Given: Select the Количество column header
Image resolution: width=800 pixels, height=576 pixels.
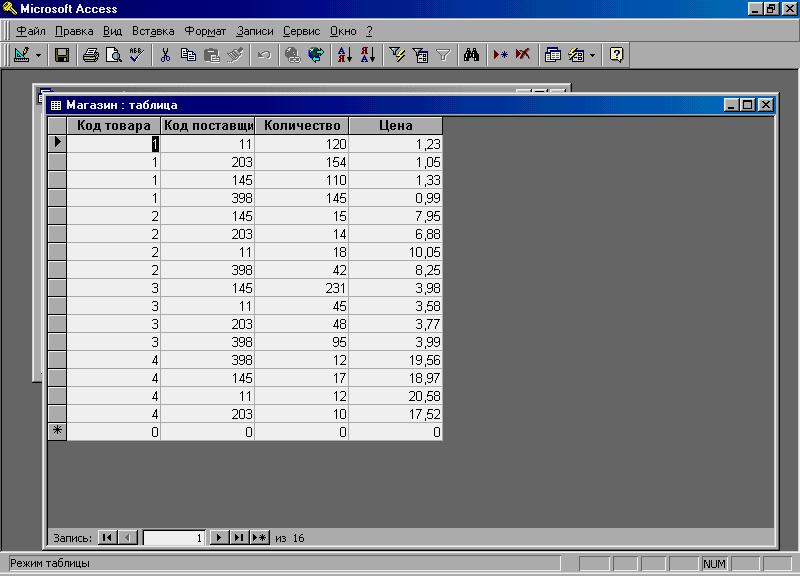Looking at the screenshot, I should pyautogui.click(x=302, y=126).
